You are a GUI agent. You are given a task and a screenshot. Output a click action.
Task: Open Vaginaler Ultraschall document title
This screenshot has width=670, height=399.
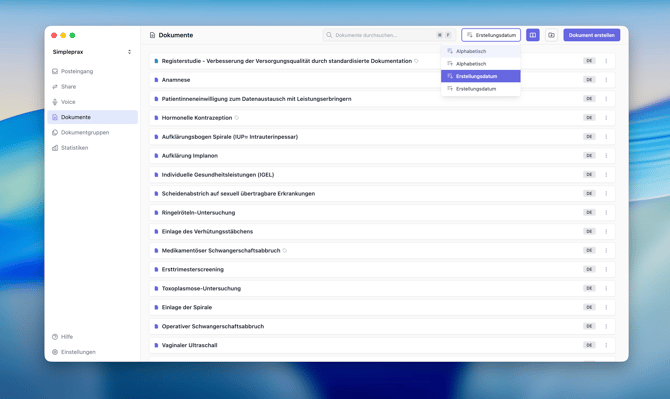pos(189,345)
